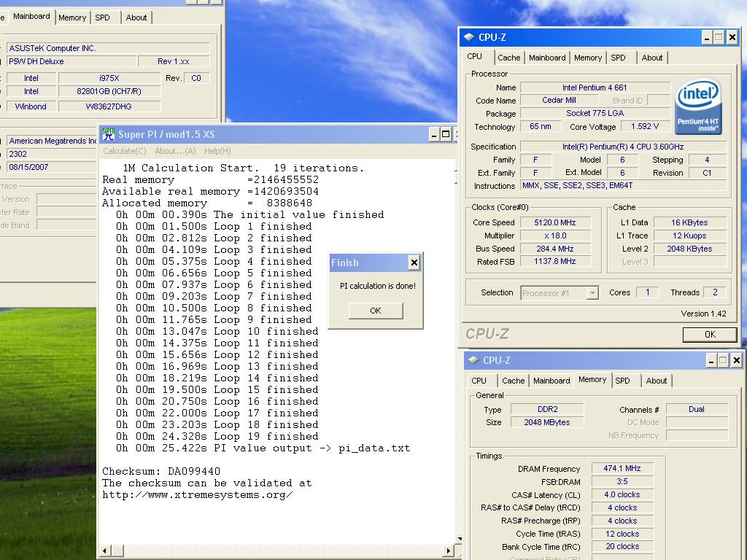This screenshot has height=560, width=747.
Task: Switch to About tab in lower CPU-Z window
Action: pyautogui.click(x=656, y=381)
